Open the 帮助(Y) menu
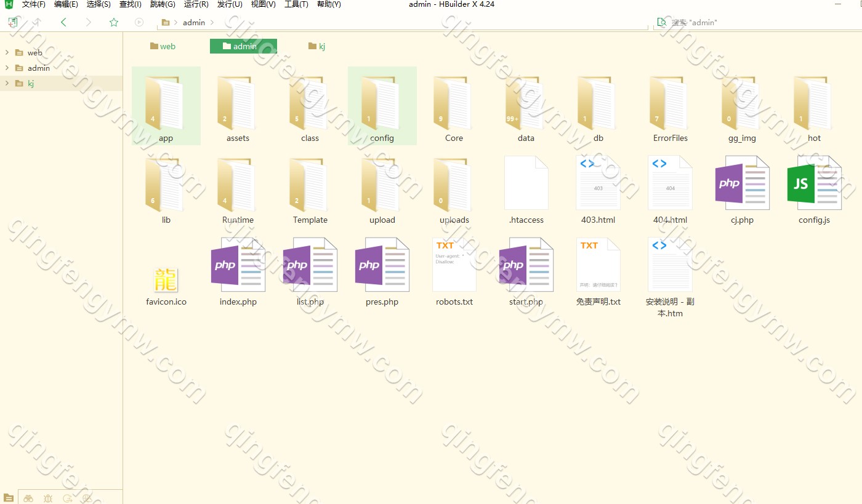The image size is (862, 504). (x=329, y=4)
